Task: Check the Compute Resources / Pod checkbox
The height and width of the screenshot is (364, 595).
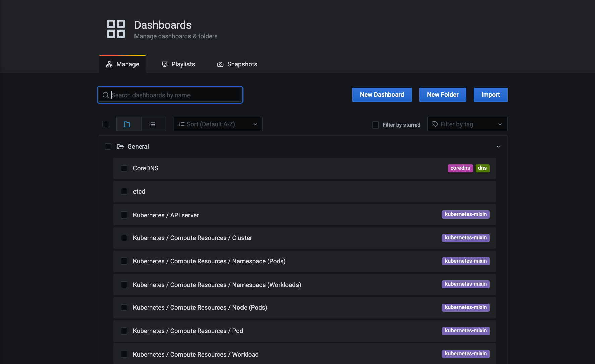Action: point(124,331)
